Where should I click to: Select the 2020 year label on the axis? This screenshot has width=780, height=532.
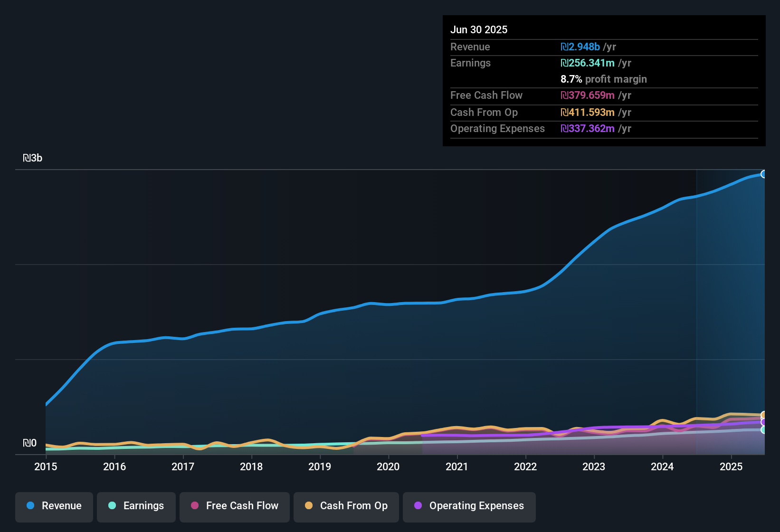click(x=388, y=467)
